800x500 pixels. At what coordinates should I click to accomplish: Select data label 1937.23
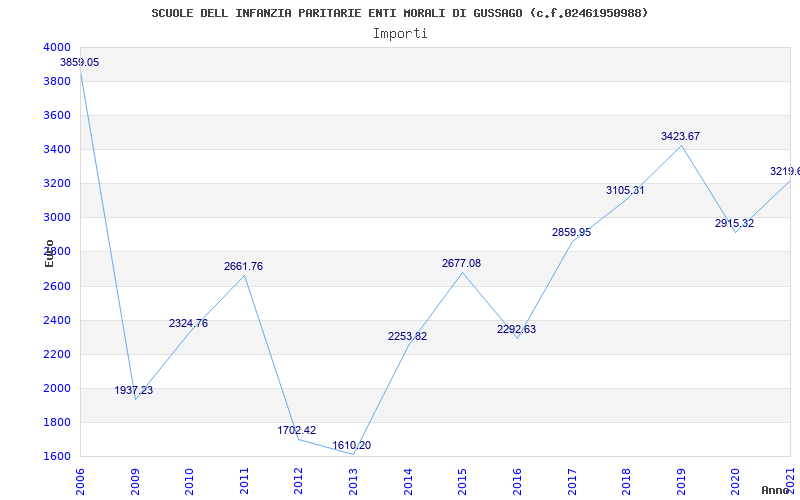tap(134, 390)
